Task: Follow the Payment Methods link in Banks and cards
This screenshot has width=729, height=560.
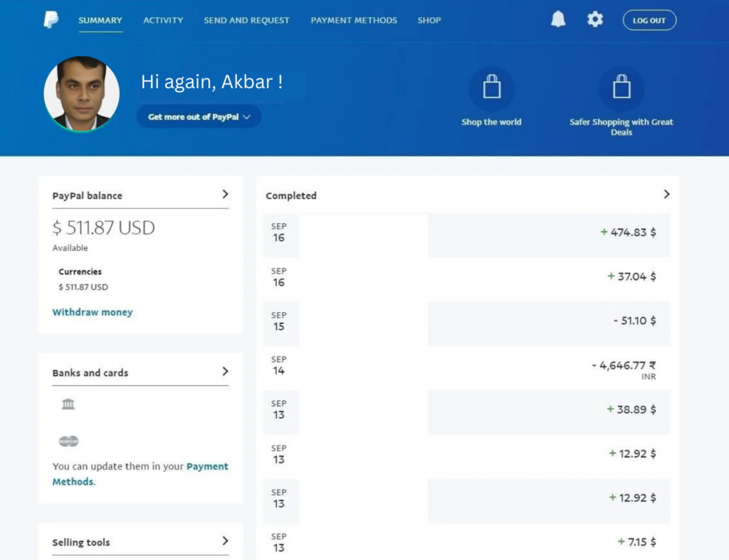Action: point(140,474)
